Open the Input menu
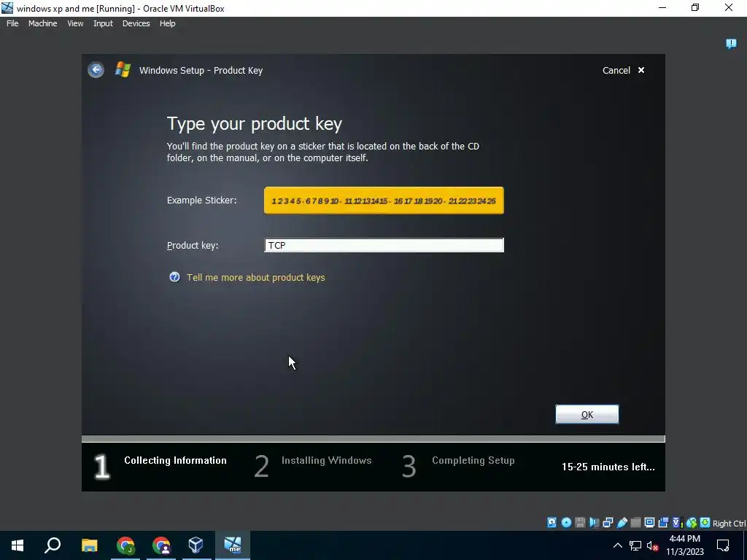Screen dimensions: 747x560 tap(103, 23)
